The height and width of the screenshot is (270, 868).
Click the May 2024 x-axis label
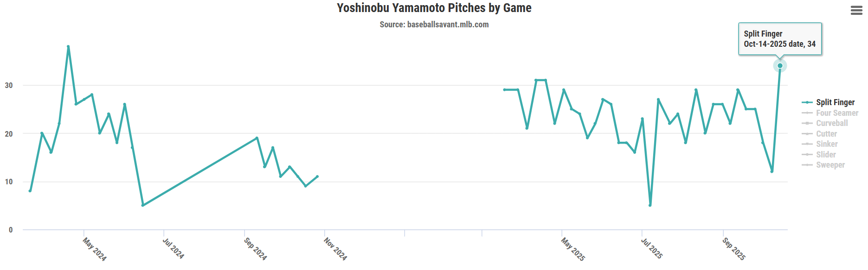(x=95, y=249)
